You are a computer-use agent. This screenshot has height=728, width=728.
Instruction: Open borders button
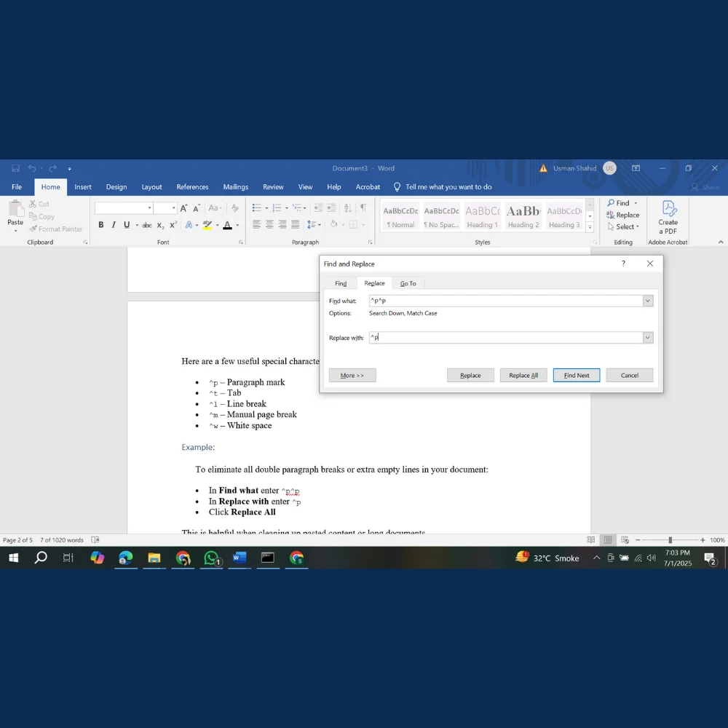353,225
